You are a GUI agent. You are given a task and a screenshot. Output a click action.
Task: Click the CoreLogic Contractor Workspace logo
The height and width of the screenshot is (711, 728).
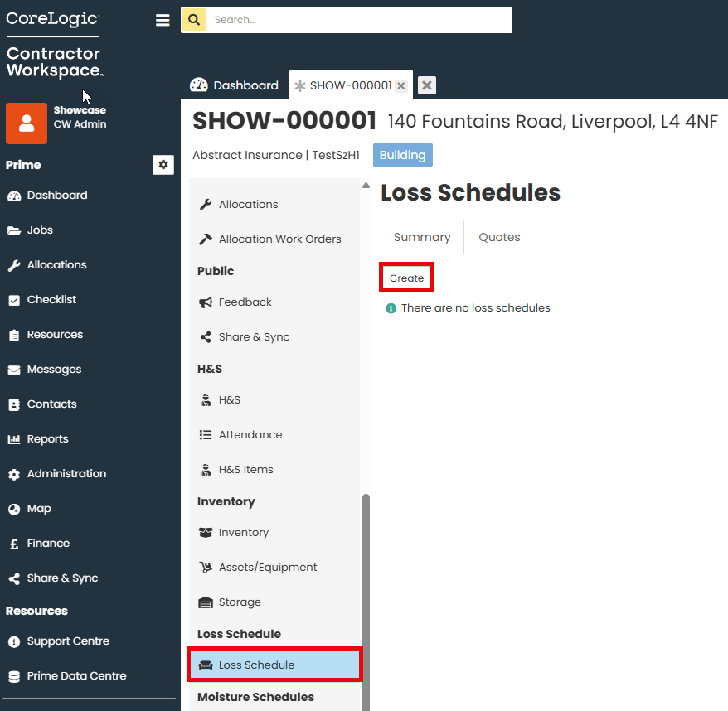click(55, 44)
